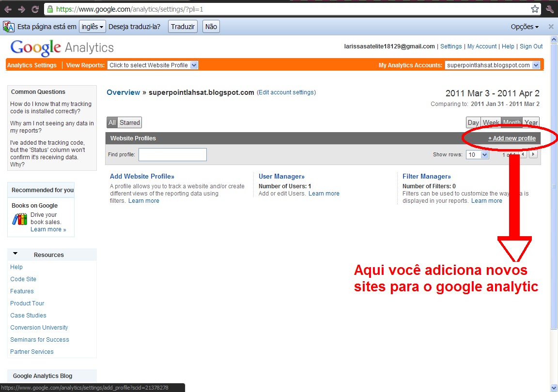558x392 pixels.
Task: Click the Add new profile link
Action: click(511, 138)
